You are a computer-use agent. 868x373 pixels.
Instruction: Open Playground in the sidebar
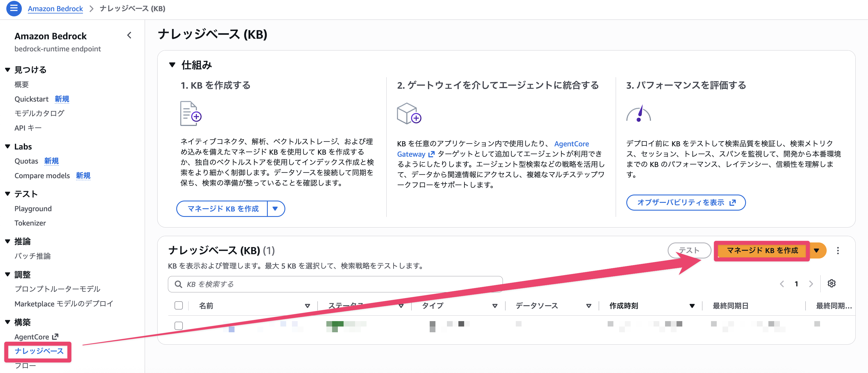click(33, 209)
